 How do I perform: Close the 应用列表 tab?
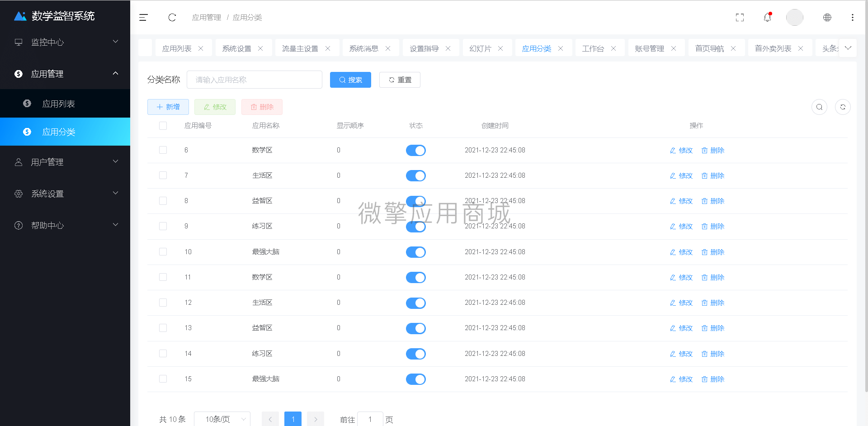point(201,48)
